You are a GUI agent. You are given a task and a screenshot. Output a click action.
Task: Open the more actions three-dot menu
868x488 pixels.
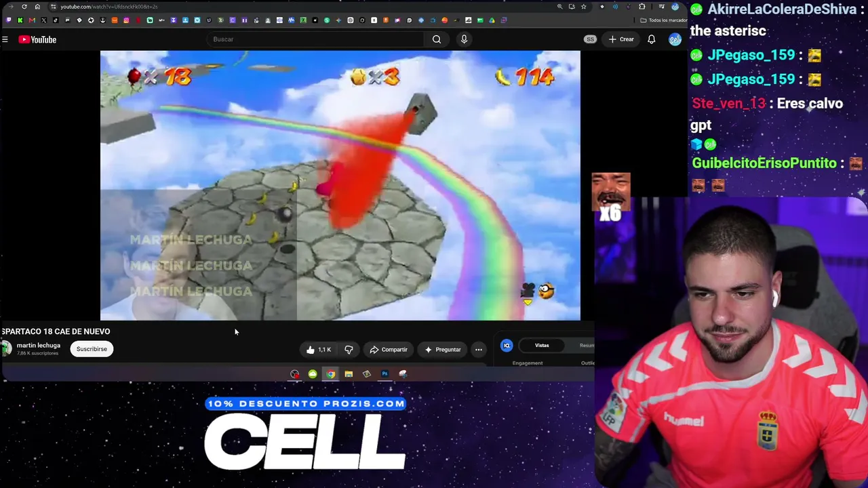click(x=479, y=350)
